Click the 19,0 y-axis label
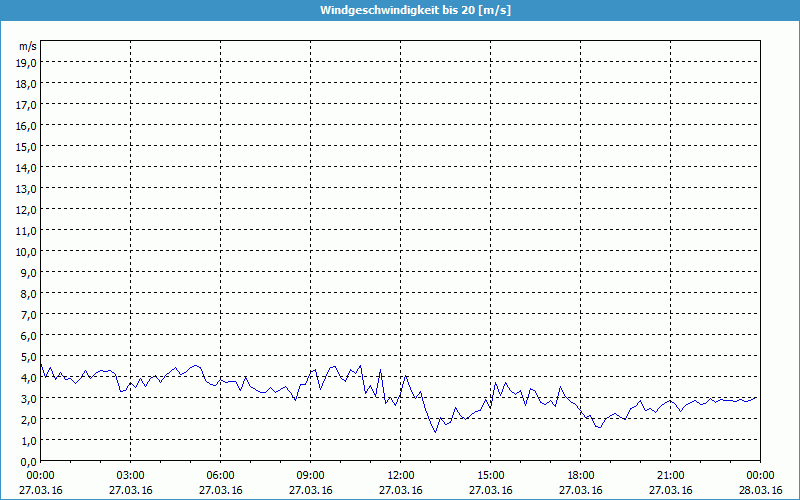Image resolution: width=800 pixels, height=500 pixels. [27, 62]
